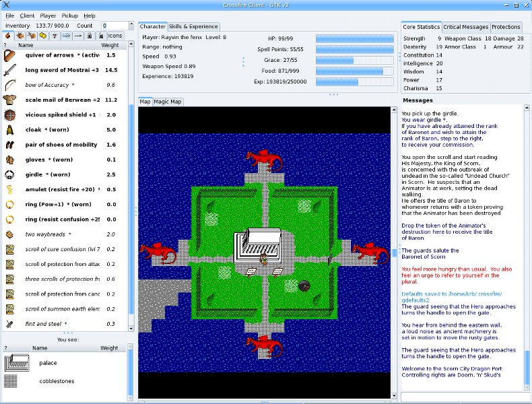
Task: Switch to the Magic Map tab
Action: (168, 102)
